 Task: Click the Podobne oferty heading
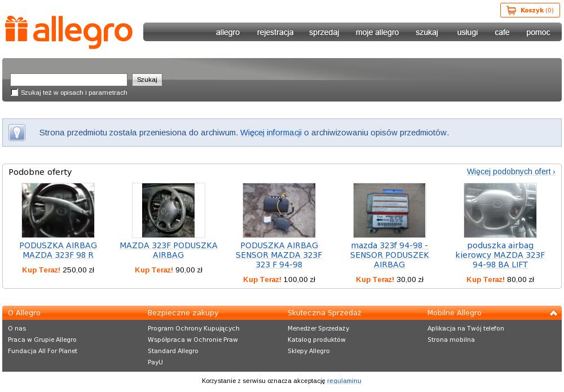point(40,172)
